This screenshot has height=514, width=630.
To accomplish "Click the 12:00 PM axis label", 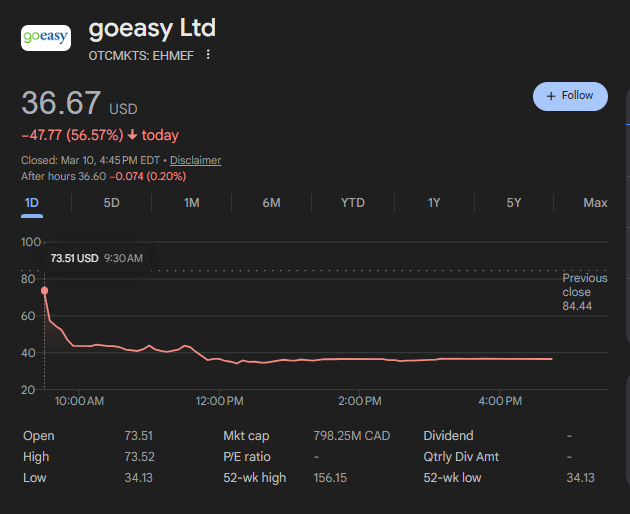I will [219, 401].
